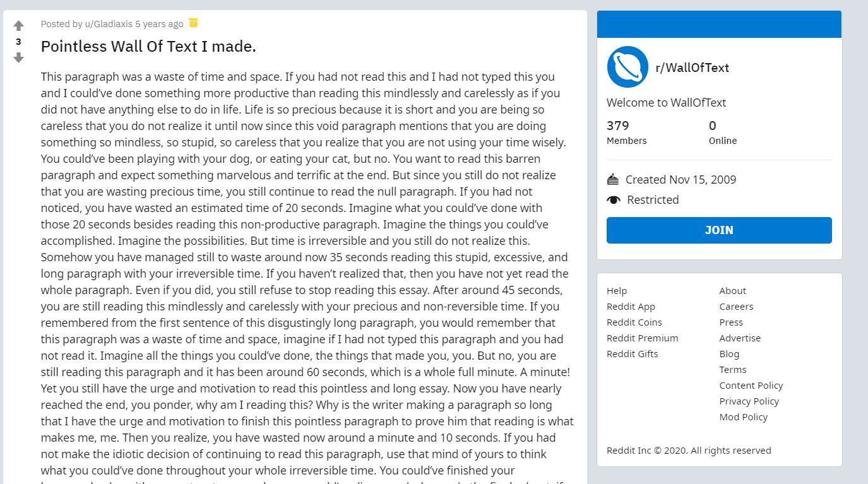868x484 pixels.
Task: Downvote the Pointless Wall Of Text post
Action: tap(18, 58)
